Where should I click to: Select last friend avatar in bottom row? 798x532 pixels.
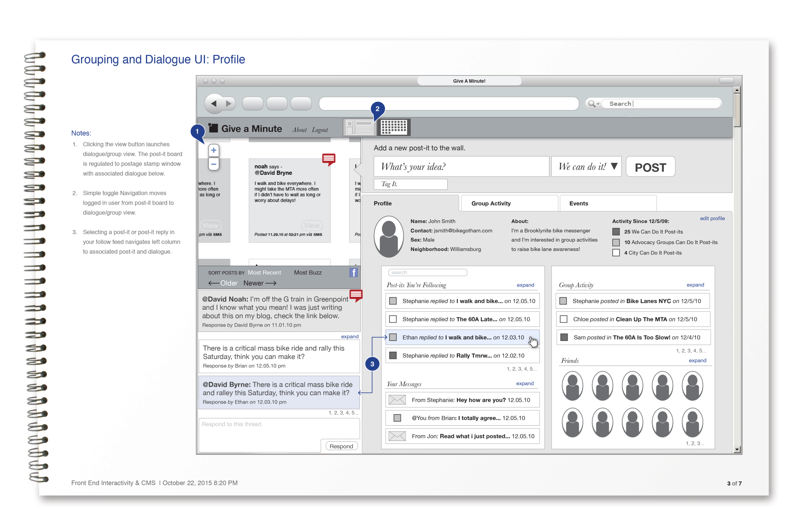692,423
